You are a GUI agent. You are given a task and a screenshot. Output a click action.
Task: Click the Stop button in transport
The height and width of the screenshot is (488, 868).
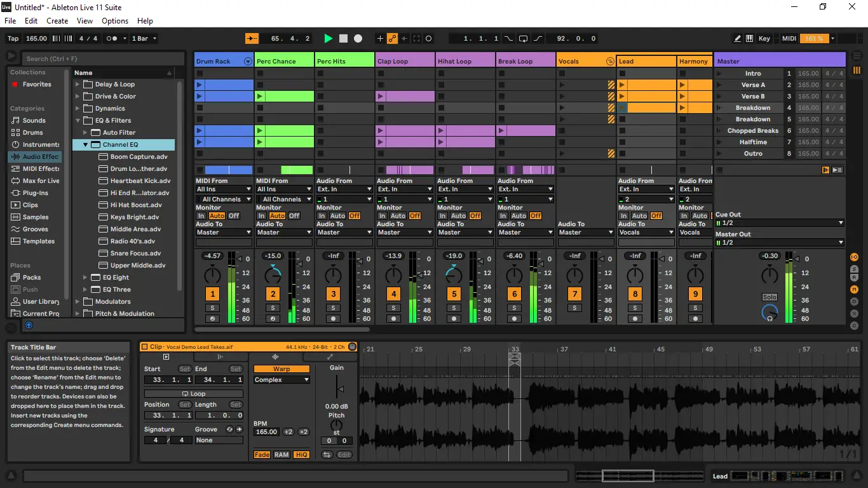(x=343, y=39)
